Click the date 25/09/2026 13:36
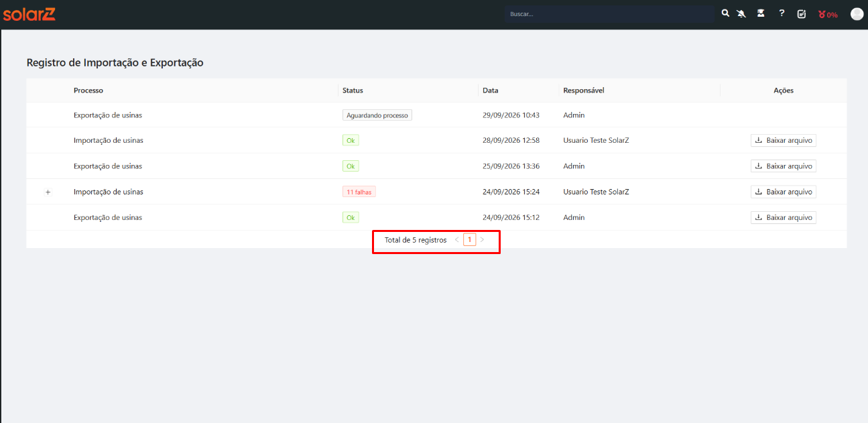This screenshot has height=423, width=868. click(511, 166)
